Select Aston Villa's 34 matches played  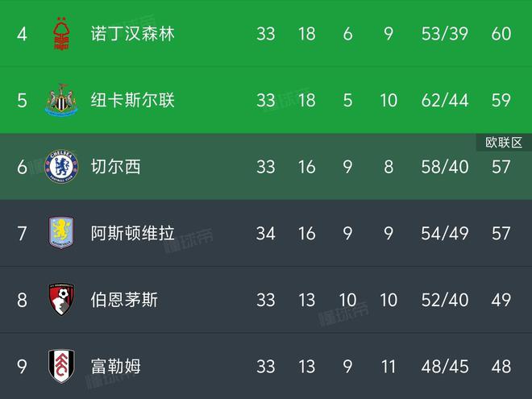pyautogui.click(x=265, y=233)
